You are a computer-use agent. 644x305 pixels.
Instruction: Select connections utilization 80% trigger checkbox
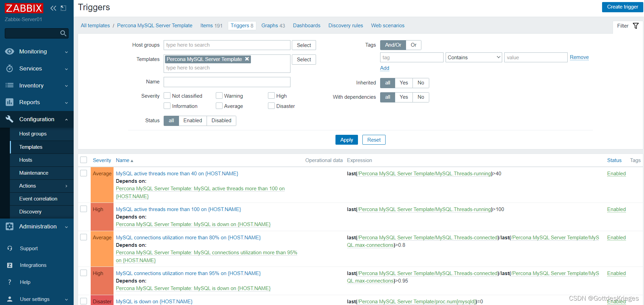tap(84, 237)
